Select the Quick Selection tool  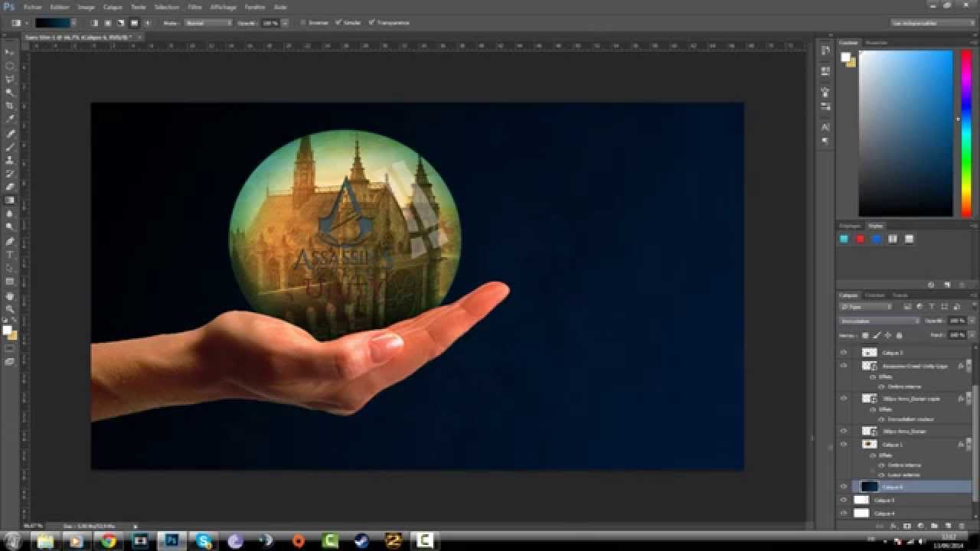coord(10,93)
